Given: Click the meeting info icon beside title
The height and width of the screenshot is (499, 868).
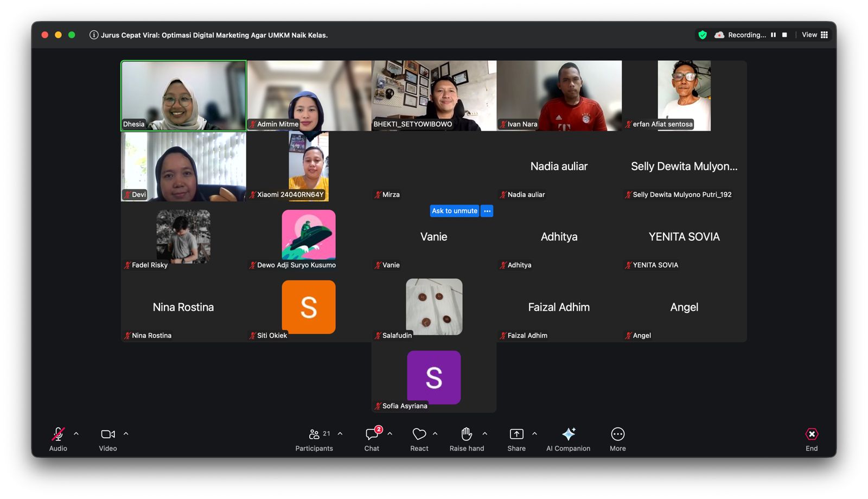Looking at the screenshot, I should click(x=94, y=35).
